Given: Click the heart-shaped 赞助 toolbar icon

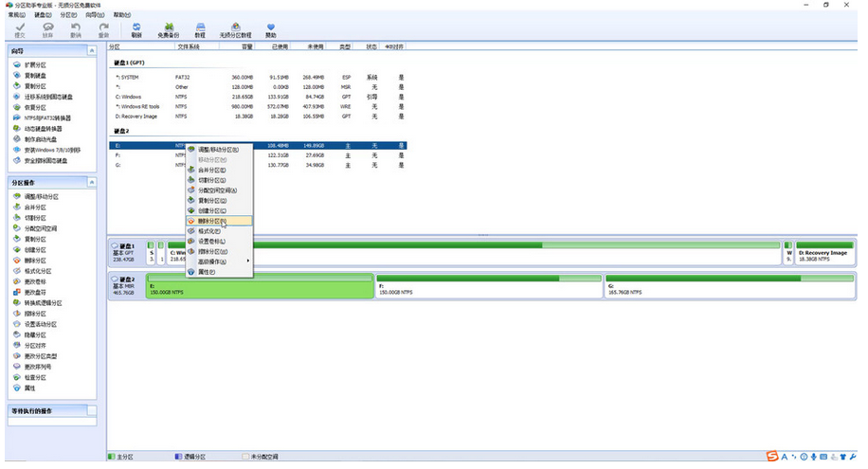Looking at the screenshot, I should [x=271, y=30].
